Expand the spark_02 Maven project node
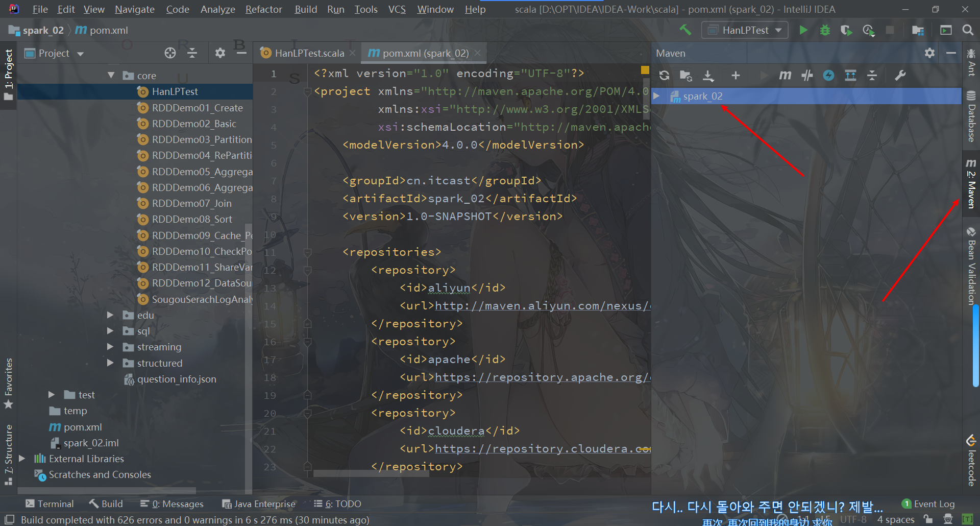980x526 pixels. (x=657, y=96)
